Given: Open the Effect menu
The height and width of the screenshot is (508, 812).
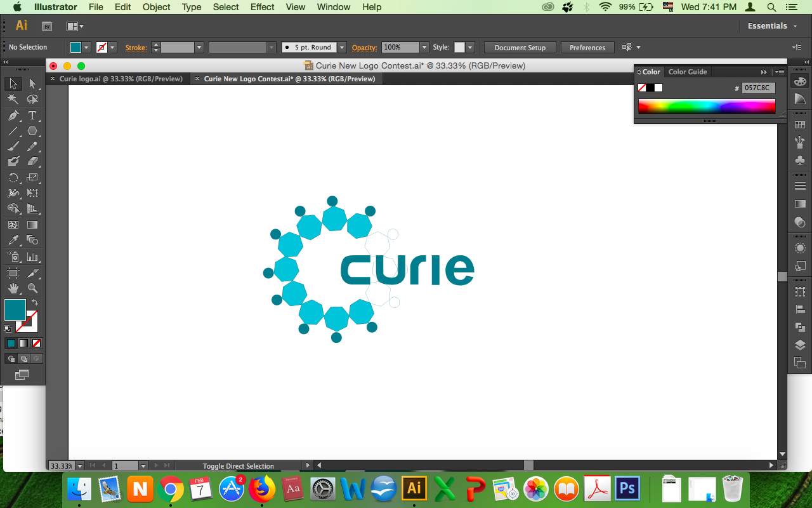Looking at the screenshot, I should tap(263, 7).
